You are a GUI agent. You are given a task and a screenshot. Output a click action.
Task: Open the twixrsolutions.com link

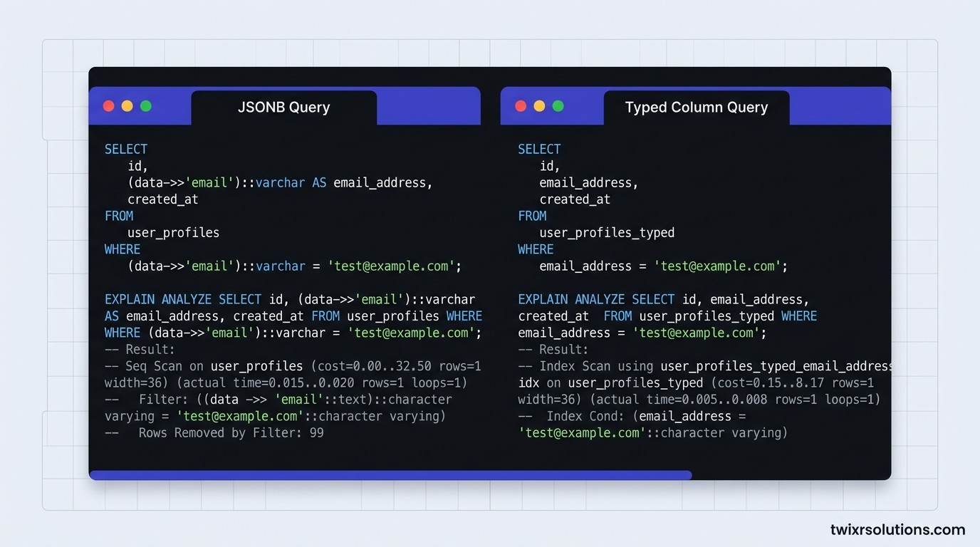(897, 529)
